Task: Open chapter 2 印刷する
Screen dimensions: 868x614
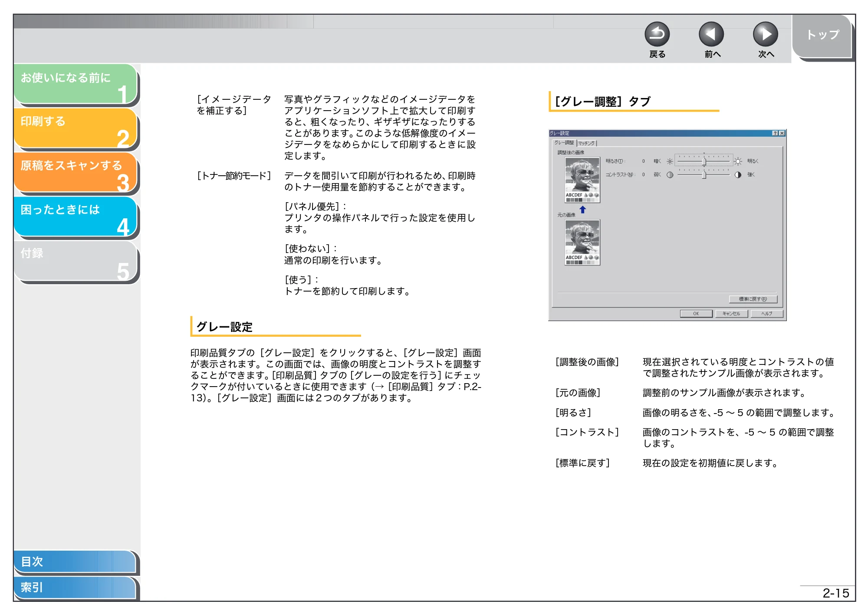Action: click(x=76, y=128)
